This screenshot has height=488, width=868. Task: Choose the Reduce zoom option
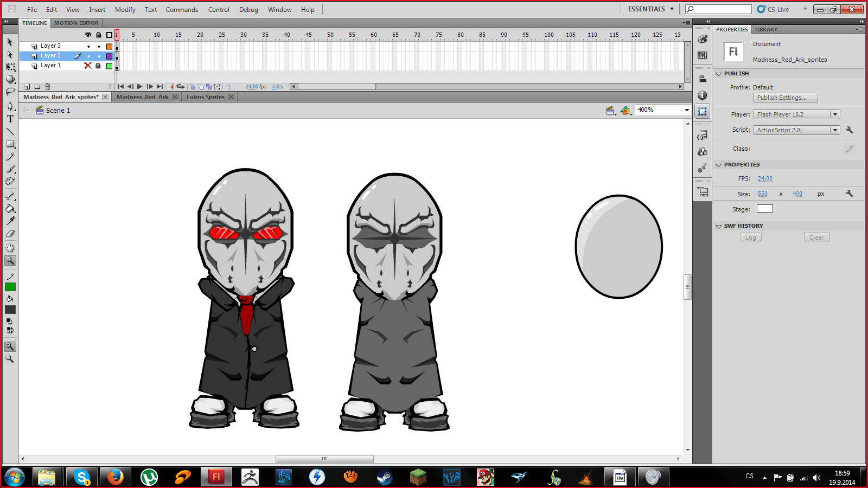[x=10, y=358]
